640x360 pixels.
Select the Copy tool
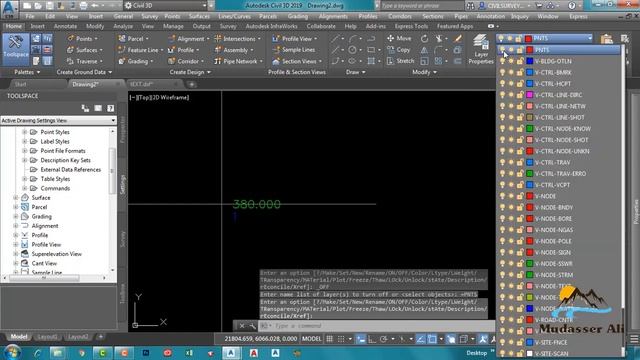point(398,50)
